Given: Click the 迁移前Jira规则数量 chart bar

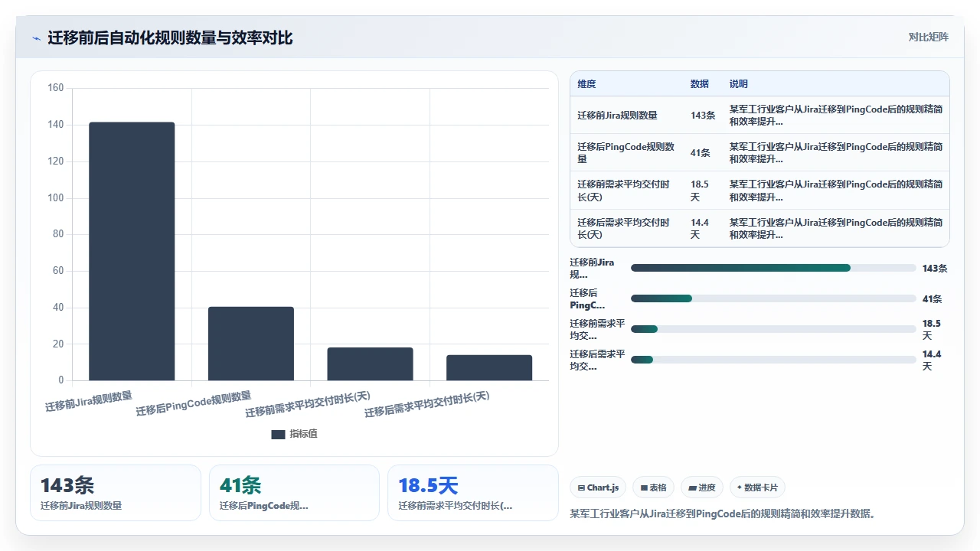Looking at the screenshot, I should click(132, 251).
